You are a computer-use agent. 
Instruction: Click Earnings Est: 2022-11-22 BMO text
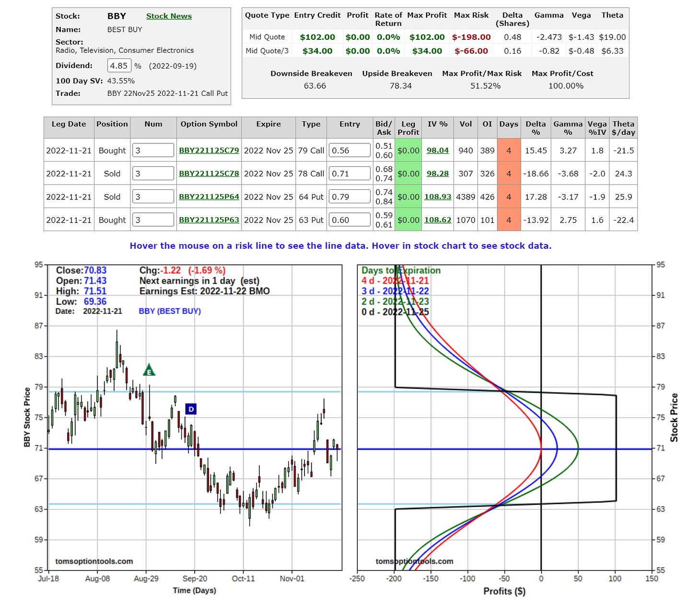(x=205, y=291)
